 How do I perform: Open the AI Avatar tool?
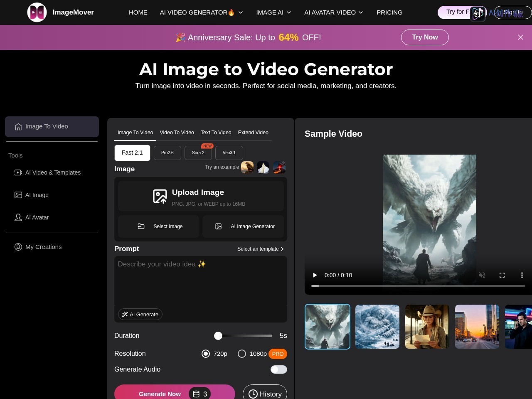click(32, 217)
